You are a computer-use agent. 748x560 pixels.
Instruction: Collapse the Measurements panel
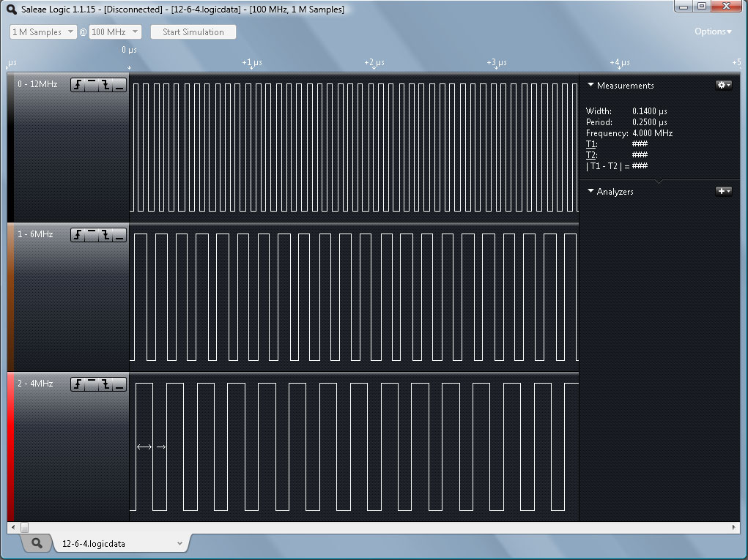(590, 85)
